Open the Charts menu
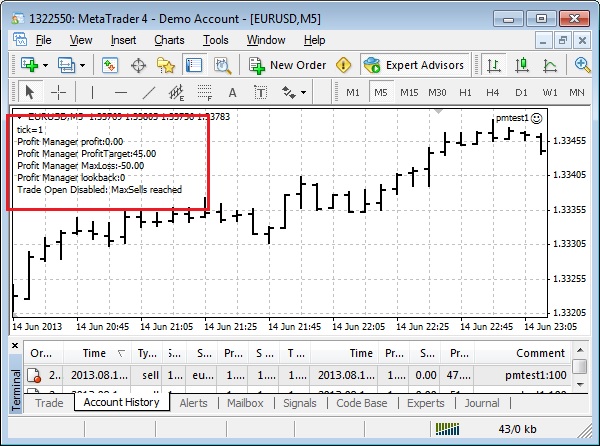Image resolution: width=600 pixels, height=446 pixels. [x=169, y=40]
